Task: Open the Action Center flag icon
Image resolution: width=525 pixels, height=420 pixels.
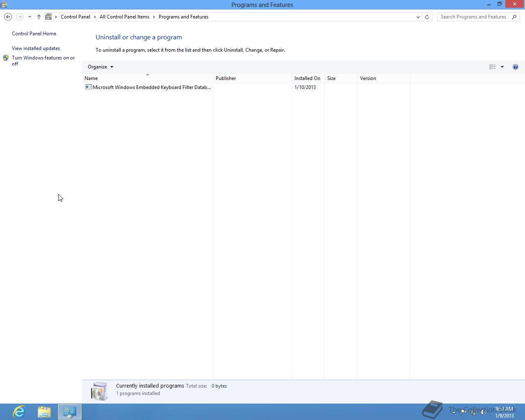Action: 463,412
